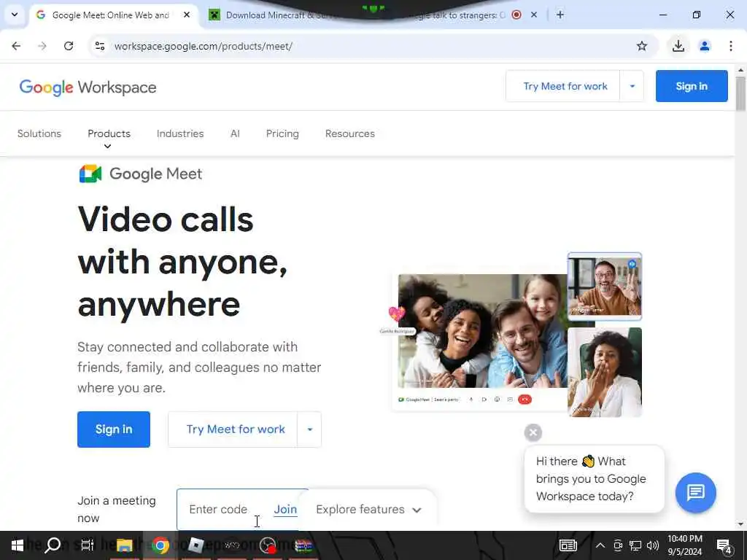Open the Windows Start menu
The height and width of the screenshot is (560, 747).
[18, 545]
